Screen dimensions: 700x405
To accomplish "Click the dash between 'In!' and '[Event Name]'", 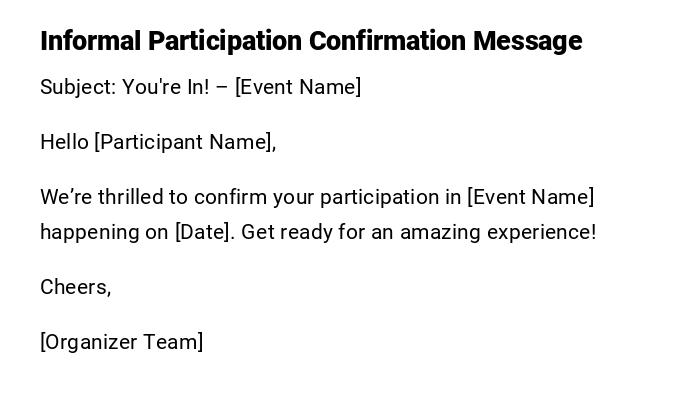I will point(222,87).
